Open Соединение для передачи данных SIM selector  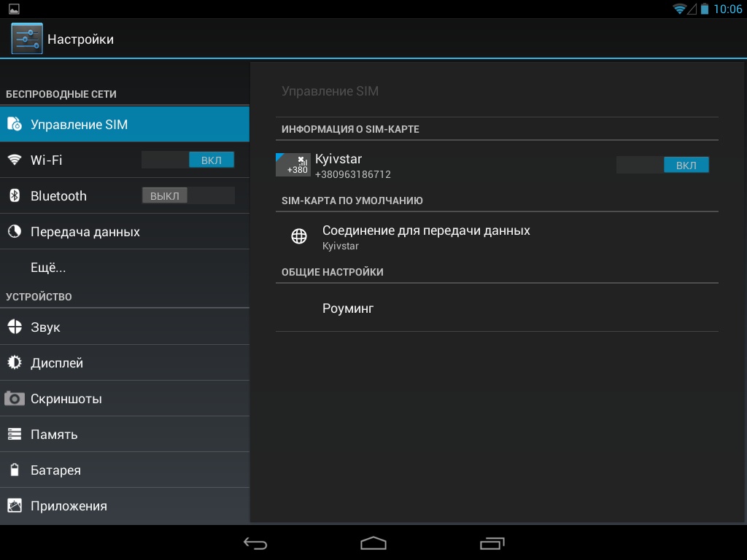(426, 236)
